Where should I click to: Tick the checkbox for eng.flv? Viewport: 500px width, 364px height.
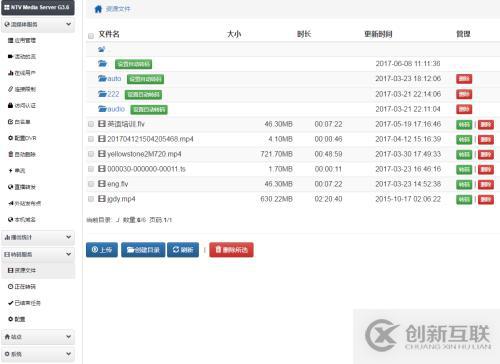(91, 184)
